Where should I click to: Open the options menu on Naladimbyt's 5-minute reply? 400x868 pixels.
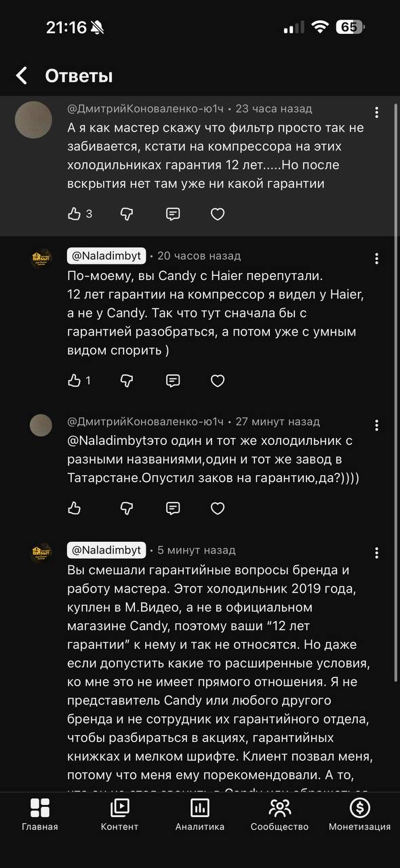[x=377, y=553]
